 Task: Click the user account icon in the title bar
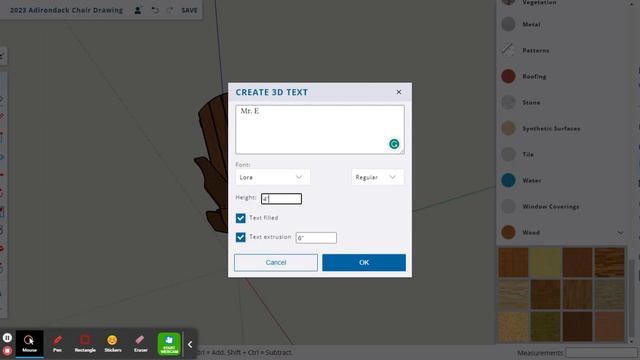138,10
